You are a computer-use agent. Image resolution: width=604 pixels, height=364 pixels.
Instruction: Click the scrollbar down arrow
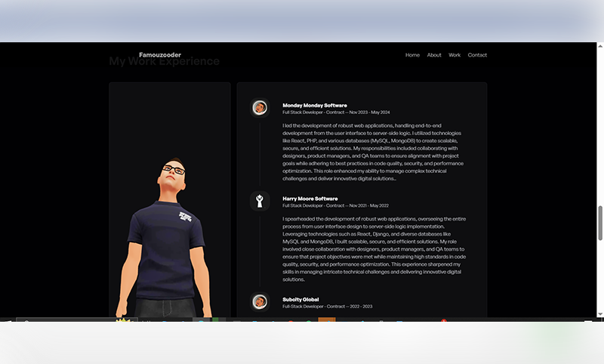(x=599, y=313)
